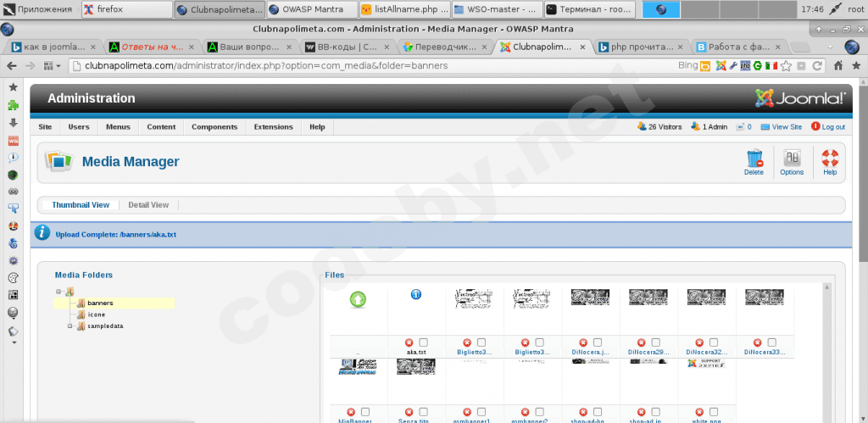
Task: Switch to Thumbnail View tab
Action: pyautogui.click(x=81, y=205)
